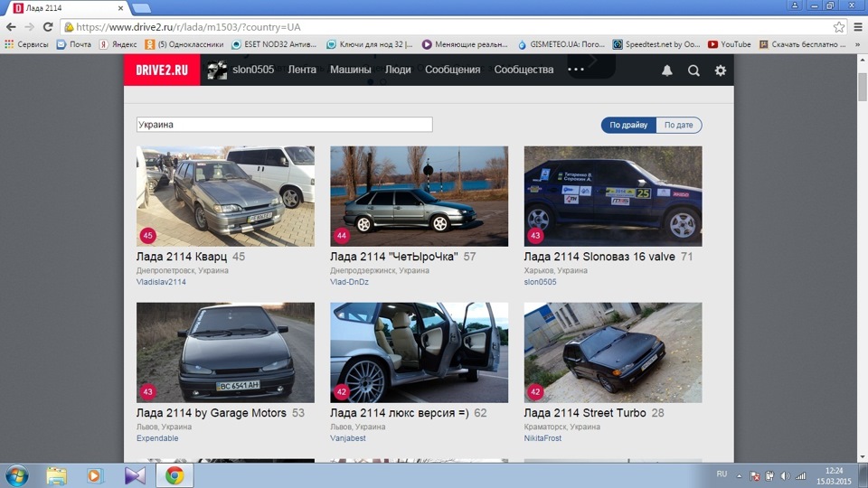Open the Street Turbo car photo
This screenshot has height=488, width=868.
(613, 352)
